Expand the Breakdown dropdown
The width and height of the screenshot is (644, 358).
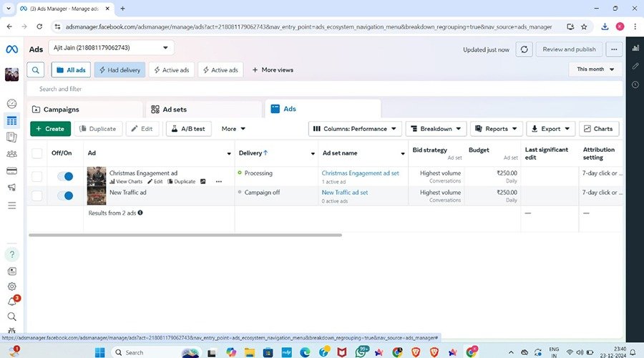(436, 129)
